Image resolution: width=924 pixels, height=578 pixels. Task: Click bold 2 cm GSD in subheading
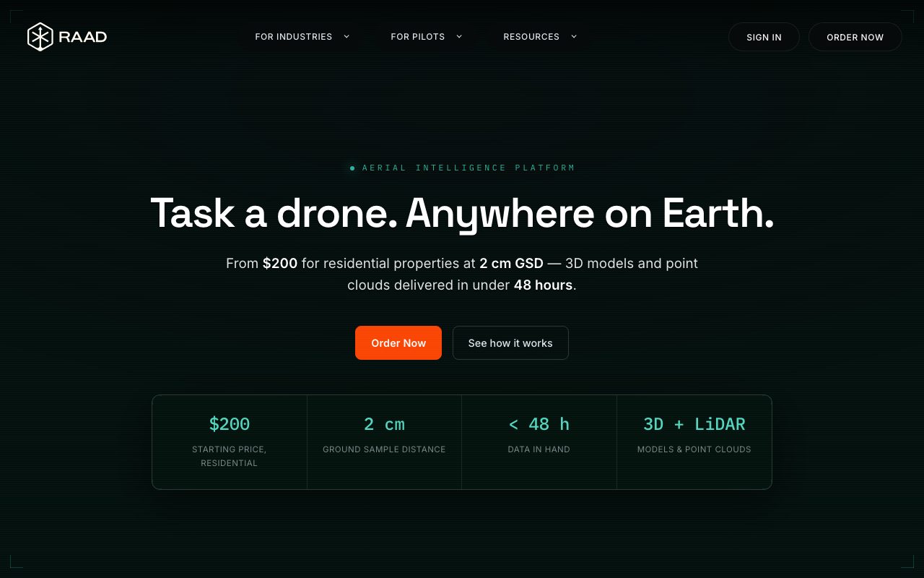coord(511,263)
